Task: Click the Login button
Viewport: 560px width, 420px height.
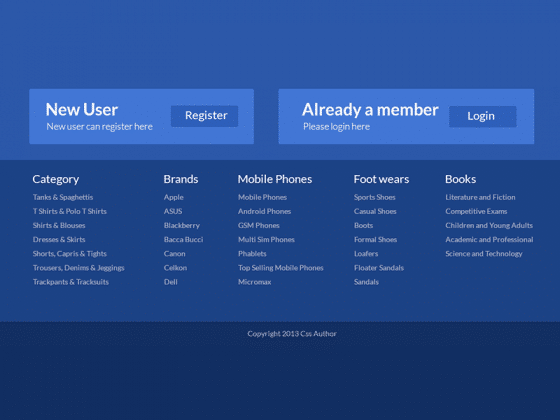Action: (482, 116)
